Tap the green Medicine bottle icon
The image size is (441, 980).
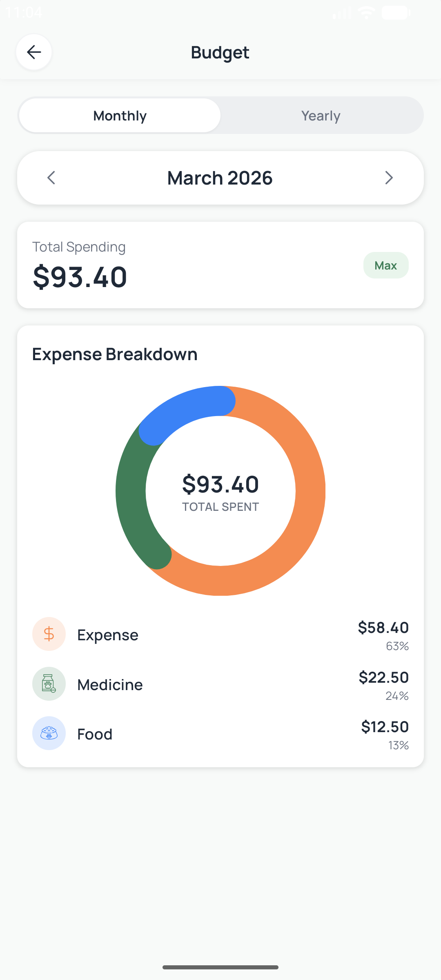[x=49, y=684]
